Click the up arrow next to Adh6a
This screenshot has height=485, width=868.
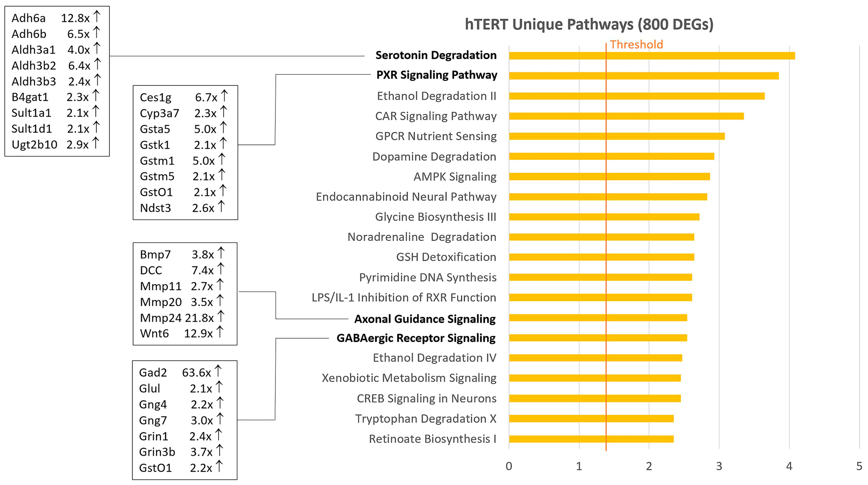(x=97, y=17)
